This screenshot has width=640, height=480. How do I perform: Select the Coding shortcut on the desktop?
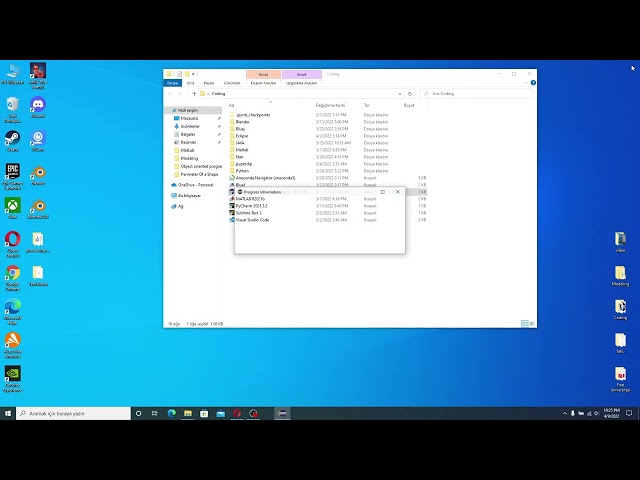pos(620,309)
